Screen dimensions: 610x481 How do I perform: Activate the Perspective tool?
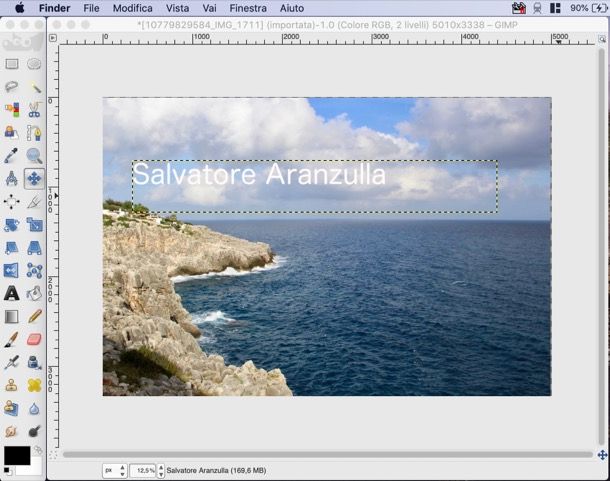tap(34, 248)
